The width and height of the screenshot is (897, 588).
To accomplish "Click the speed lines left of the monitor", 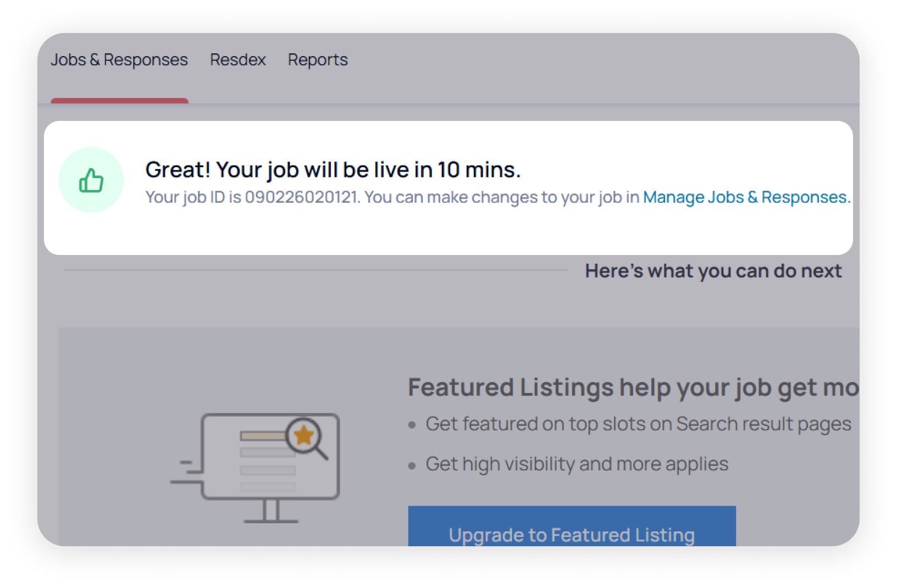I will point(186,473).
